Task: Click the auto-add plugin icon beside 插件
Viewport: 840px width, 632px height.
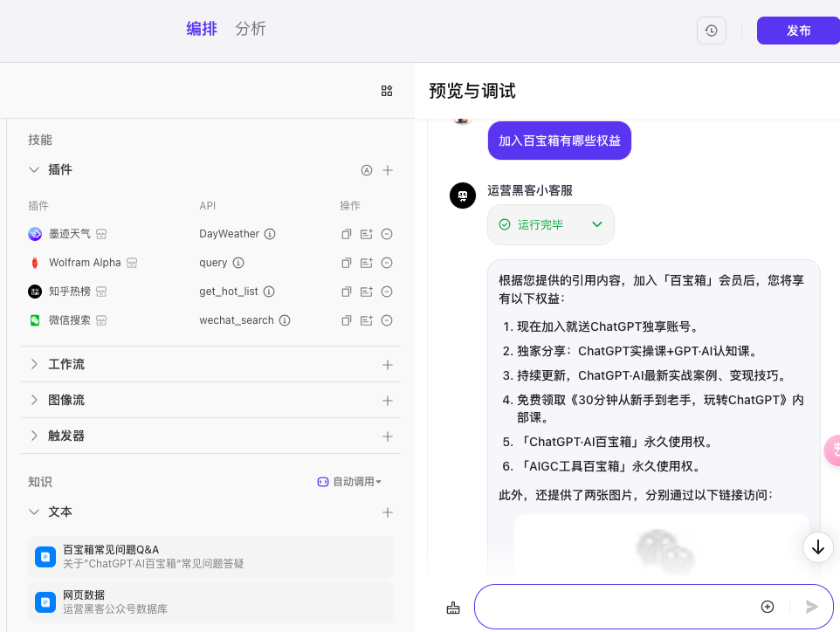Action: [x=367, y=170]
